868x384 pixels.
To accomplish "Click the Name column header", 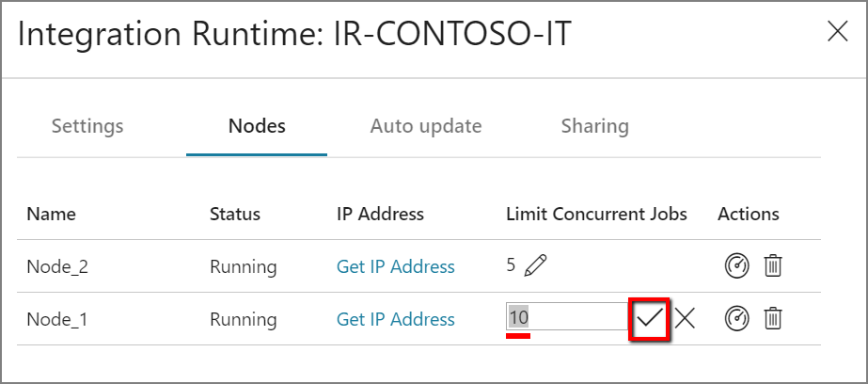I will 50,214.
